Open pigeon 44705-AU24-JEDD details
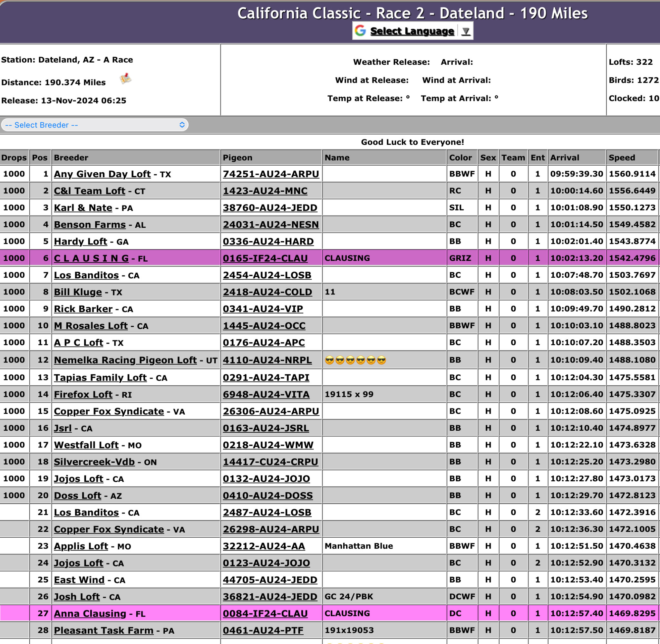Image resolution: width=660 pixels, height=644 pixels. pyautogui.click(x=270, y=580)
